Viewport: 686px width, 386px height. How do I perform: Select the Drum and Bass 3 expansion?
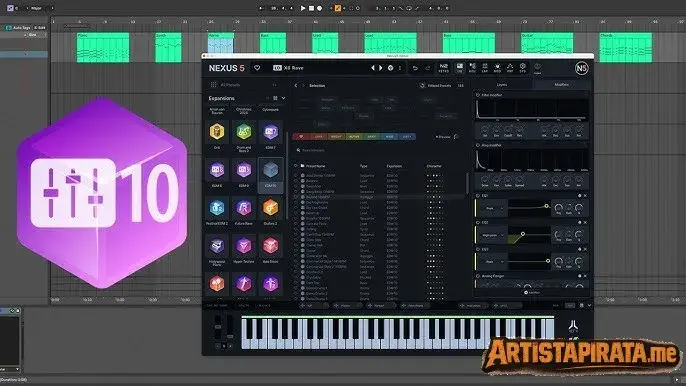pos(244,132)
